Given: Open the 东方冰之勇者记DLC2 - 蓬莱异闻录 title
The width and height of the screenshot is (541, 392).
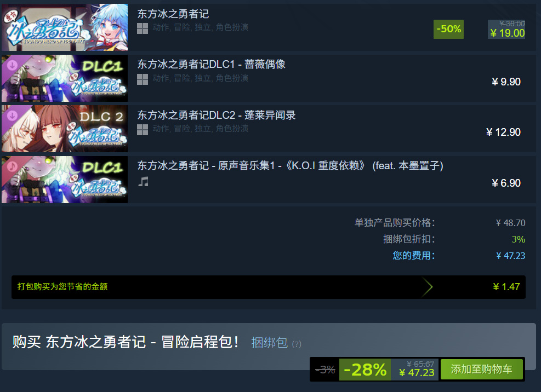Looking at the screenshot, I should (x=217, y=115).
